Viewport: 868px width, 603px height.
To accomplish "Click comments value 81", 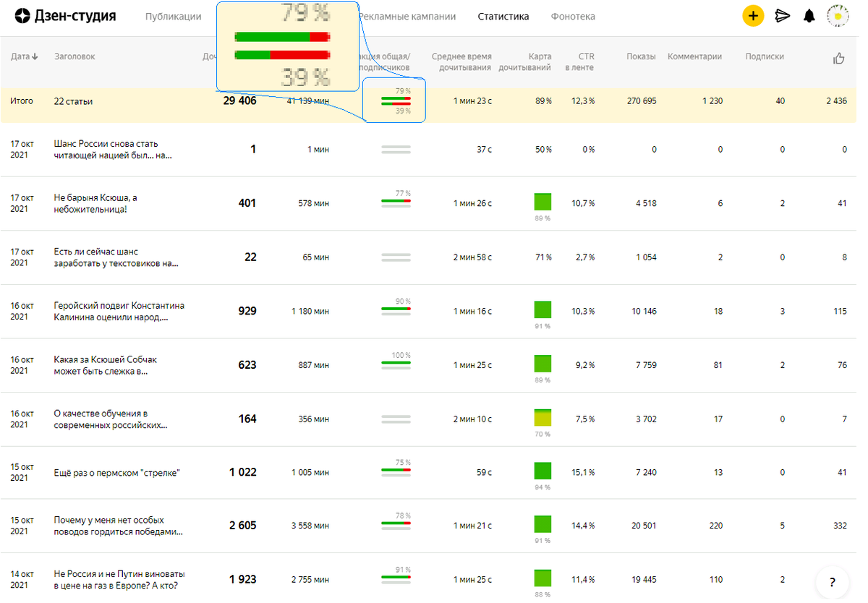I will pos(718,365).
